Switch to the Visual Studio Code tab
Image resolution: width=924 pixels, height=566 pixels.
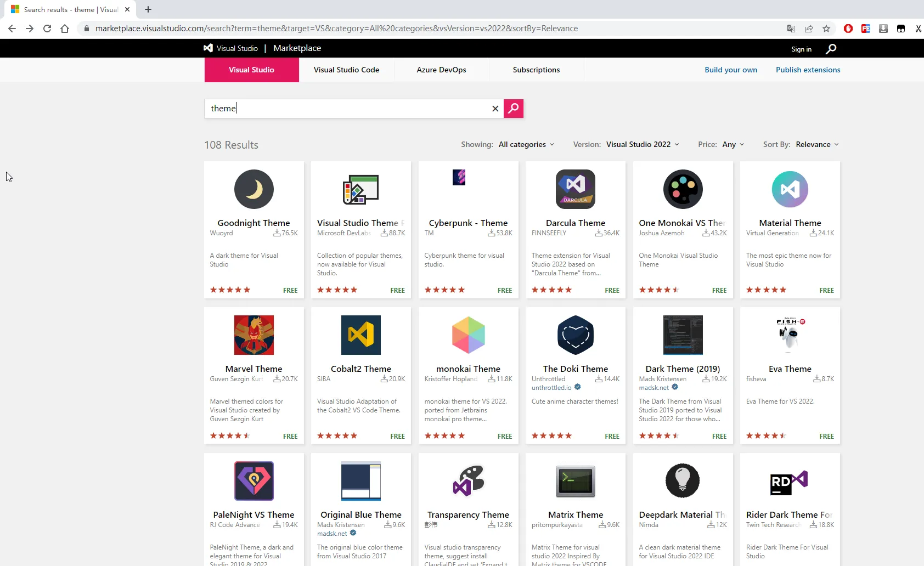point(346,70)
